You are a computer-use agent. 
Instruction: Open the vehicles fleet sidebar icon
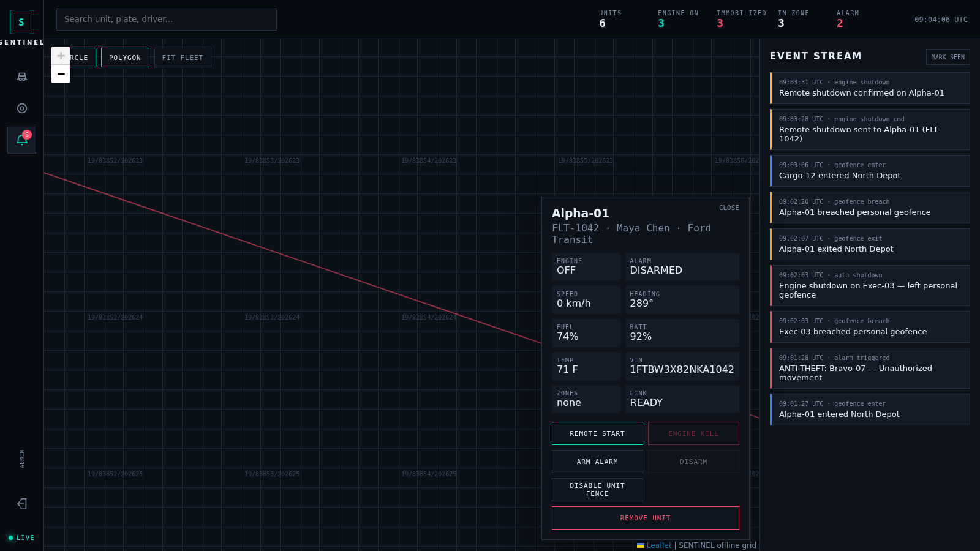pos(22,77)
